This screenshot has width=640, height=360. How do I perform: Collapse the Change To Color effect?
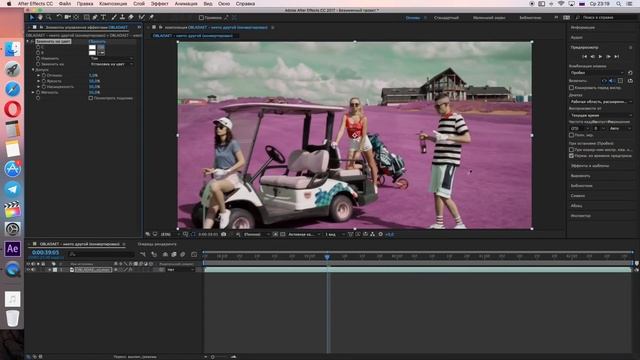coord(28,41)
